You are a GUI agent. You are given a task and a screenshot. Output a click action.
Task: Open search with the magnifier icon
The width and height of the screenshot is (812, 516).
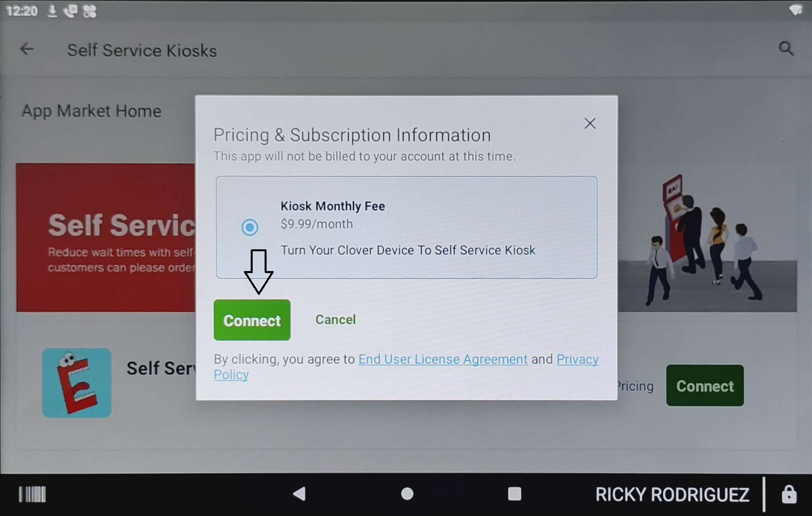[x=785, y=49]
